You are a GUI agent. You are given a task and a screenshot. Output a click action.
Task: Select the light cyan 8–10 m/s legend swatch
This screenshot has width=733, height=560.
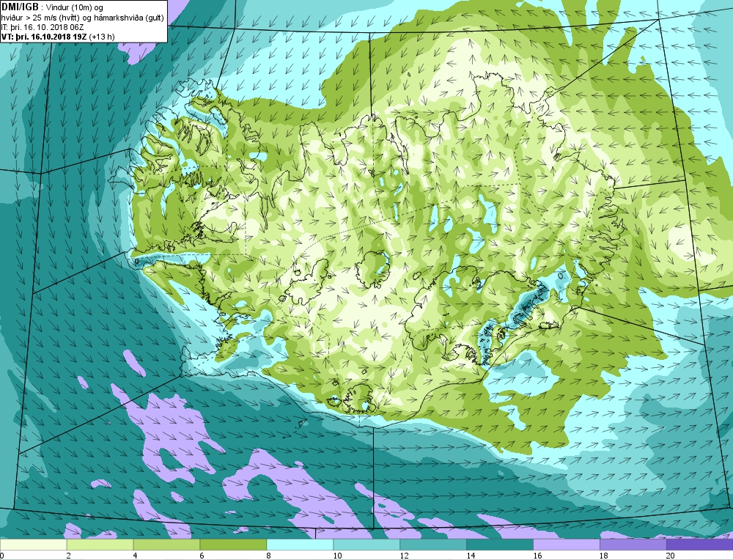click(x=300, y=545)
